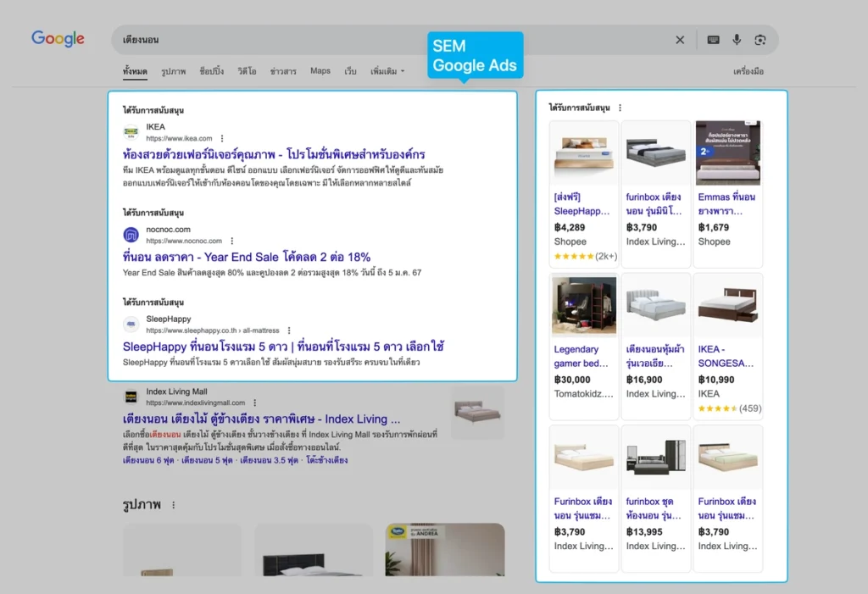This screenshot has width=868, height=594.
Task: Open furinbox ฿3,790 grey bed product image
Action: (x=656, y=153)
